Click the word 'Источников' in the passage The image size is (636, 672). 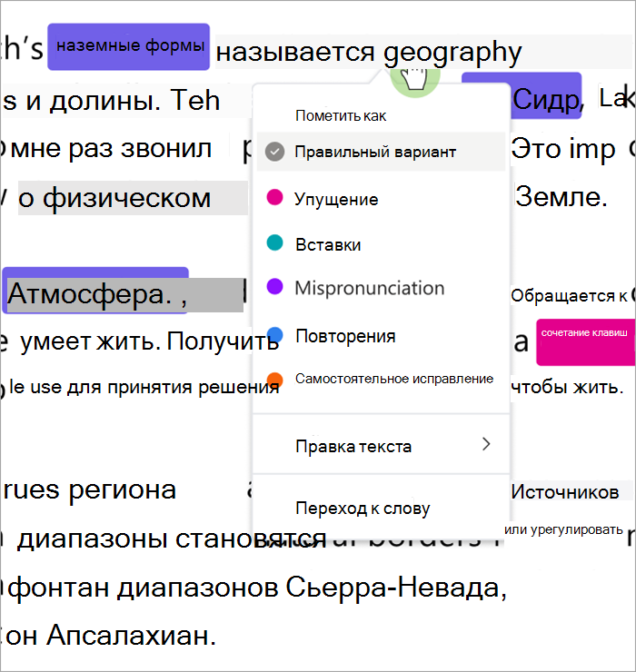pyautogui.click(x=565, y=491)
